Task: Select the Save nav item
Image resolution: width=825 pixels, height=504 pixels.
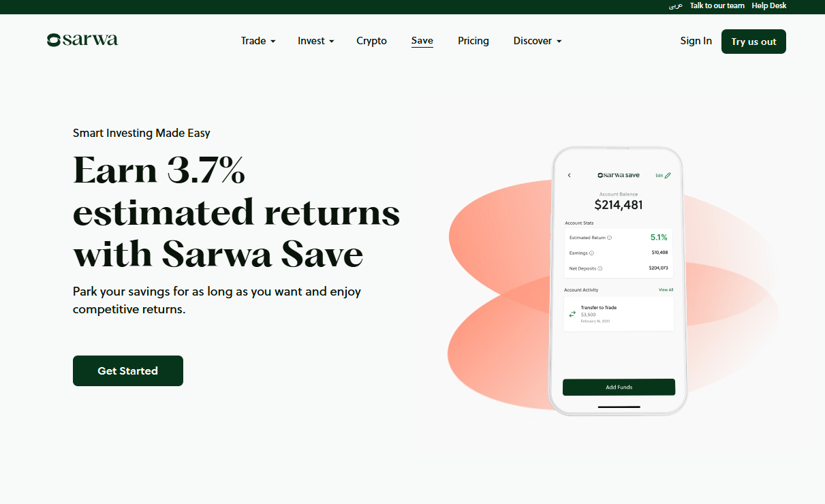Action: coord(422,41)
